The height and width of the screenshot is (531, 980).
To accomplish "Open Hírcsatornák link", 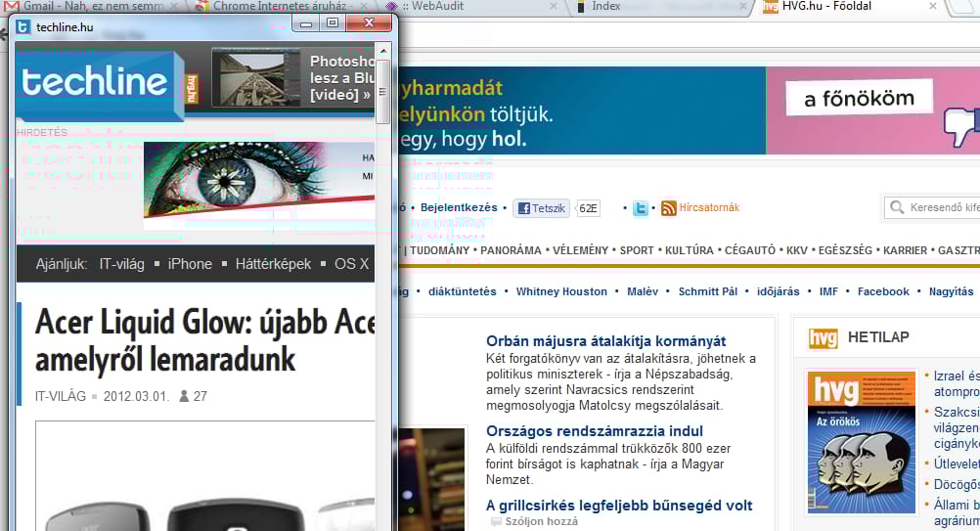I will 709,207.
